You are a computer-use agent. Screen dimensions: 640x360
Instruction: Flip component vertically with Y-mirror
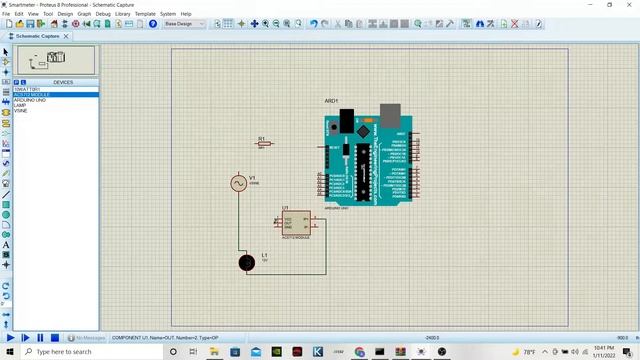(6, 324)
